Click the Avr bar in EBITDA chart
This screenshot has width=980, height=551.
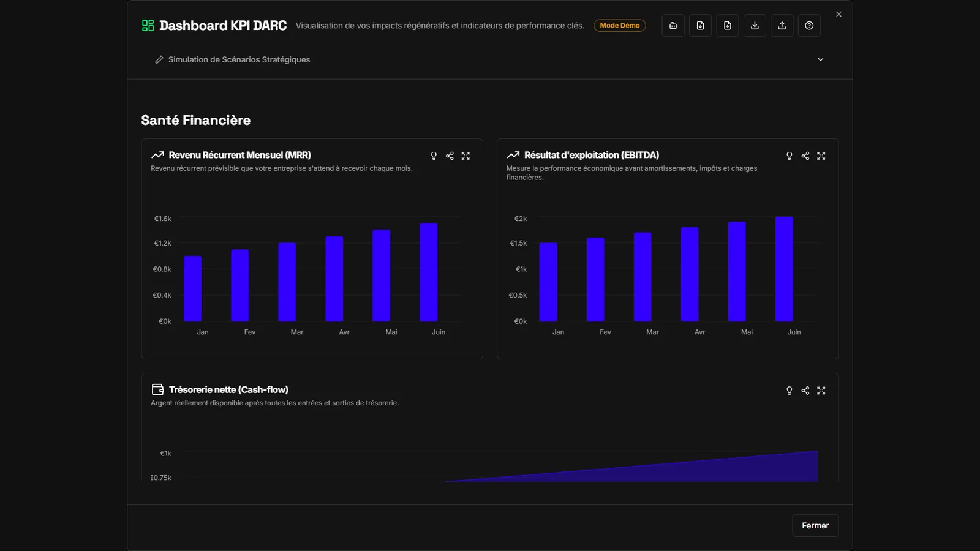tap(690, 274)
